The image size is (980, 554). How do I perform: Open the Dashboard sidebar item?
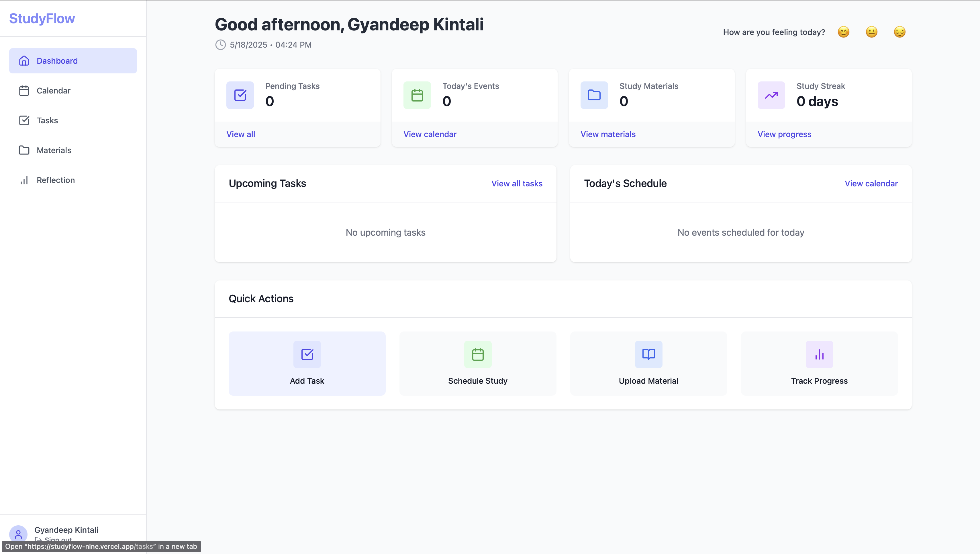73,61
